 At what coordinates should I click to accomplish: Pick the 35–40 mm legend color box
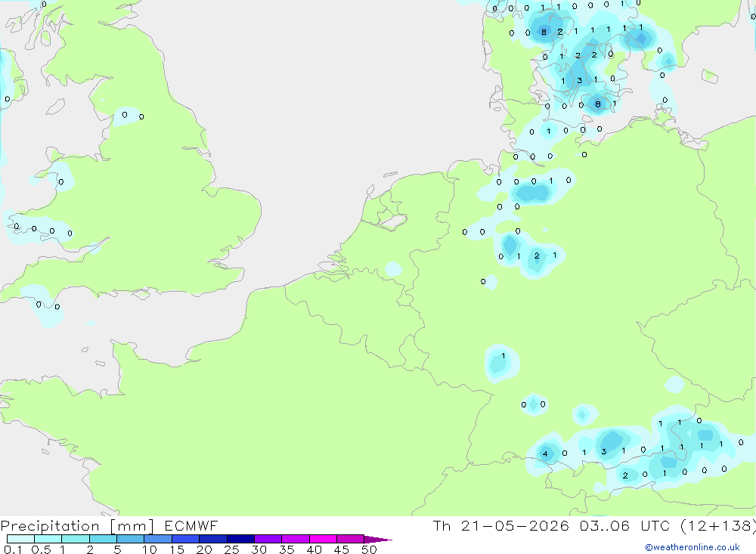(295, 539)
